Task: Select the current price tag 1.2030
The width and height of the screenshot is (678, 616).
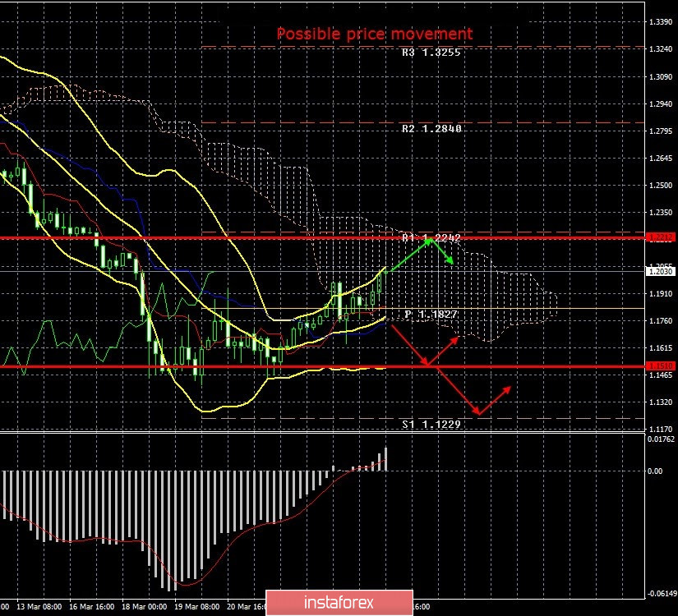Action: (660, 272)
